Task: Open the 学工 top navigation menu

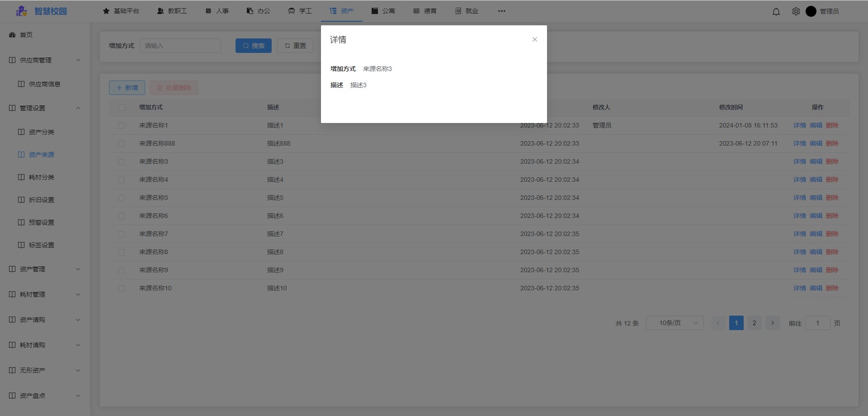Action: click(x=300, y=11)
